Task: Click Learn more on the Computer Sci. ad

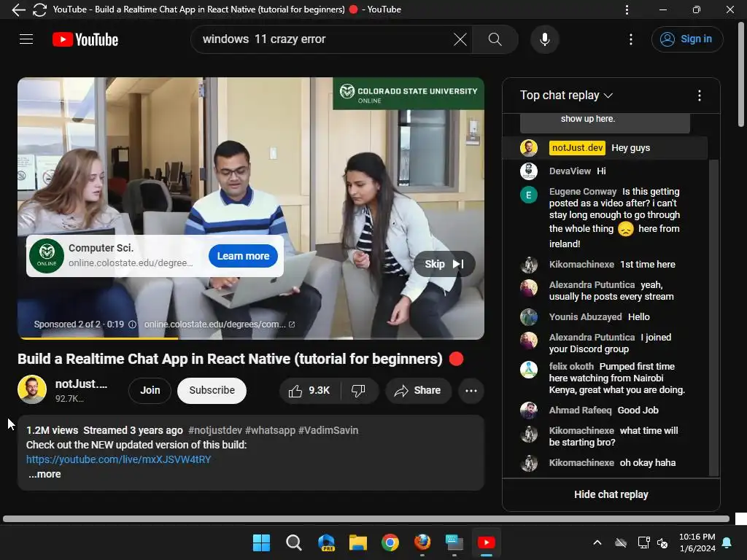Action: click(x=243, y=256)
